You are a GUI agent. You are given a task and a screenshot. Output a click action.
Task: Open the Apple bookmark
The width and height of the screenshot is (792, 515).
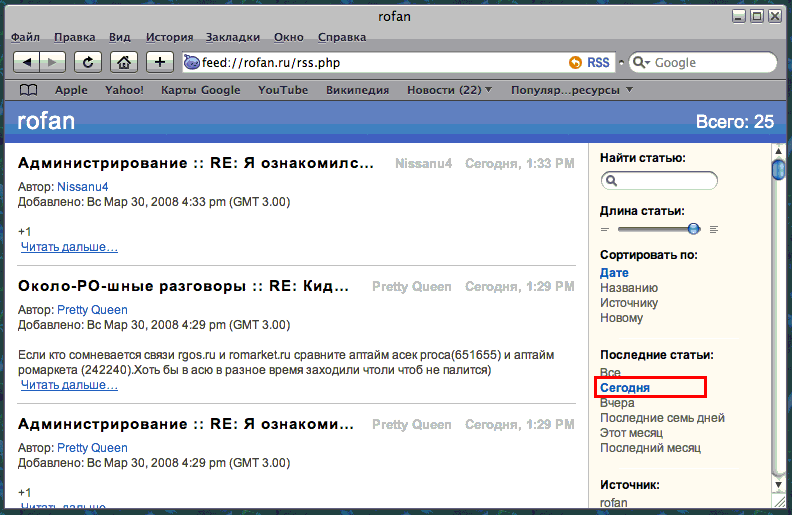[x=71, y=90]
